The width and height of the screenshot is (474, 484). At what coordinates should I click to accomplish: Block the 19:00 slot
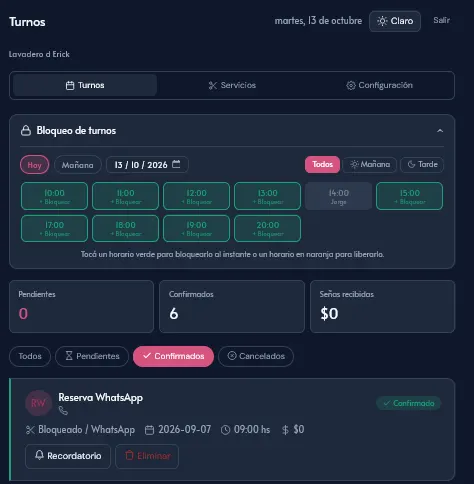point(196,228)
